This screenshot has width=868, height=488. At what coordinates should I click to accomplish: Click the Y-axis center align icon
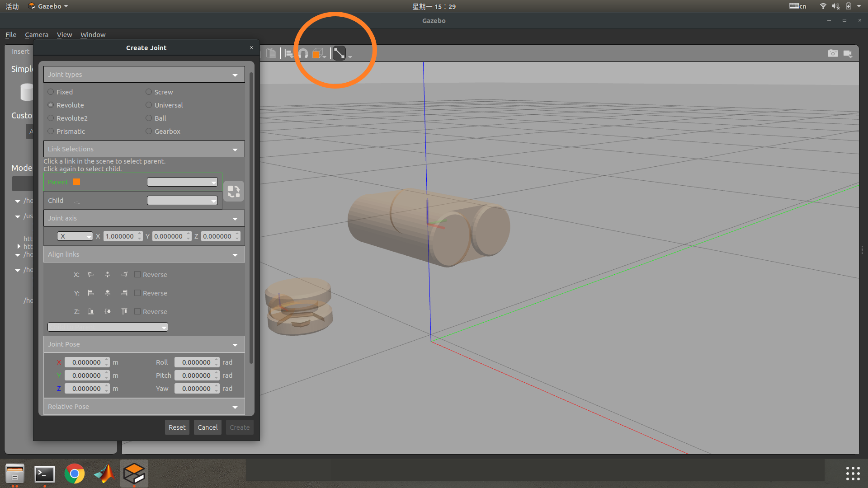tap(108, 293)
